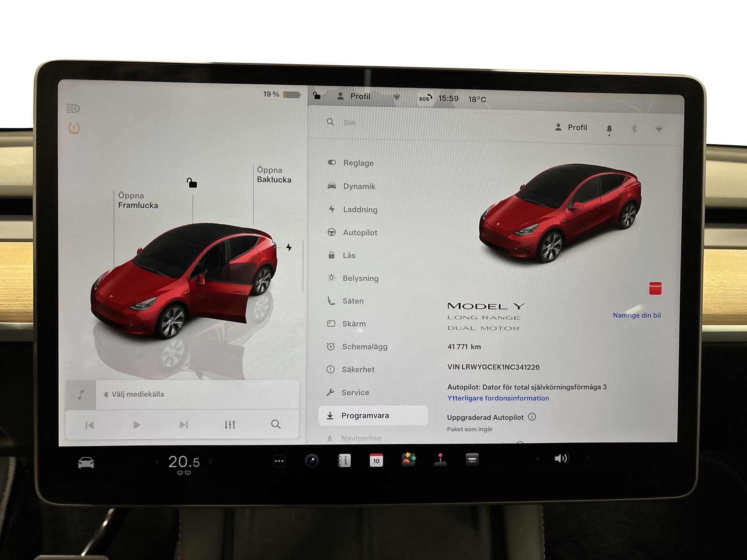Toggle the speaker volume mute icon
The width and height of the screenshot is (747, 560).
click(x=561, y=458)
